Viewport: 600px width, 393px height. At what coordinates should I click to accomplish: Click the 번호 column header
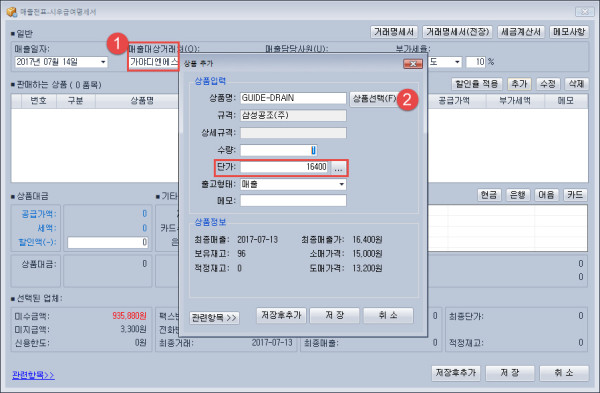coord(39,101)
